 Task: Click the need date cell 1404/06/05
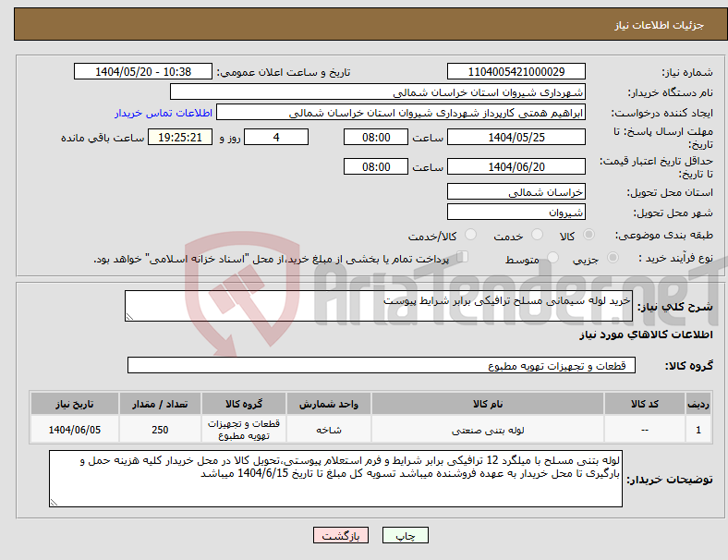coord(74,430)
